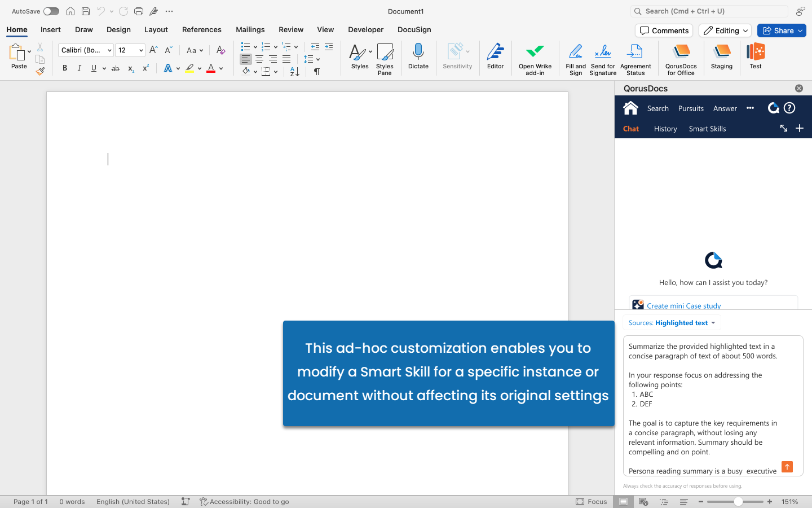Open the Line Spacing dropdown

[x=311, y=59]
